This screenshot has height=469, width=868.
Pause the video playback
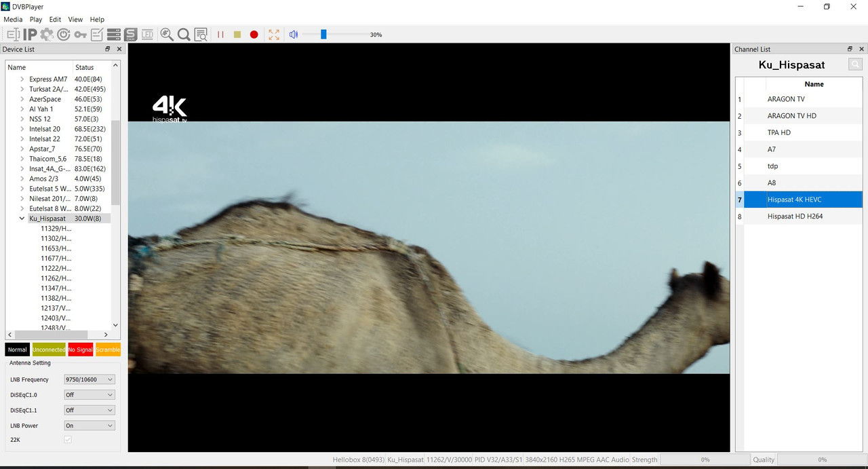click(220, 35)
